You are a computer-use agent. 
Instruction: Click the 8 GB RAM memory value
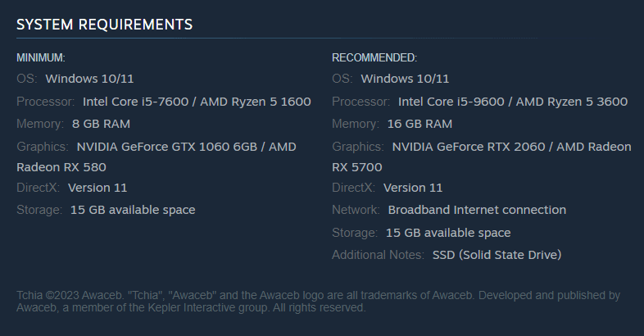point(101,124)
